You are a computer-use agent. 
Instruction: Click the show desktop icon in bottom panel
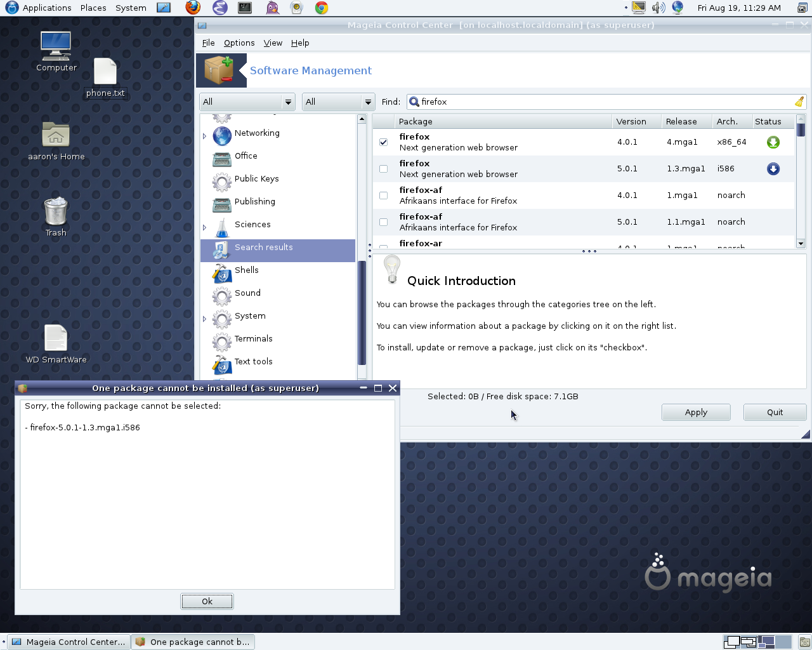pos(804,642)
